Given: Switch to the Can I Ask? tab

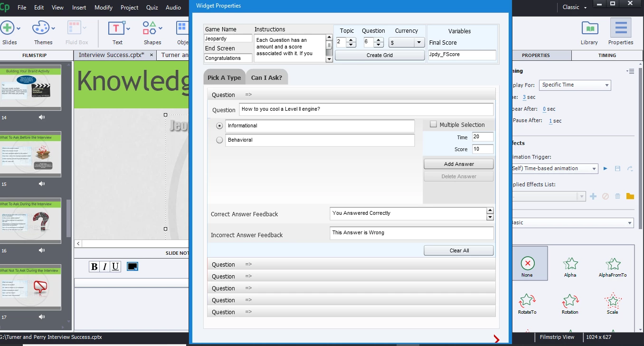Looking at the screenshot, I should pos(267,77).
